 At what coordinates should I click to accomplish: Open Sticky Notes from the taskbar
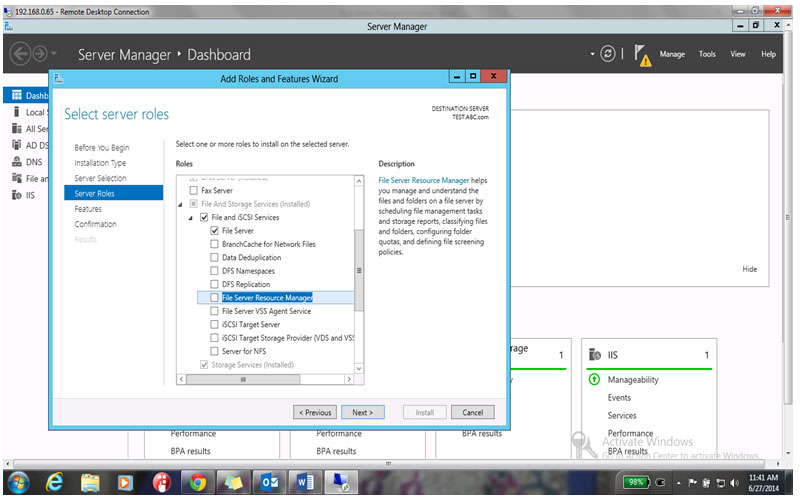(233, 482)
